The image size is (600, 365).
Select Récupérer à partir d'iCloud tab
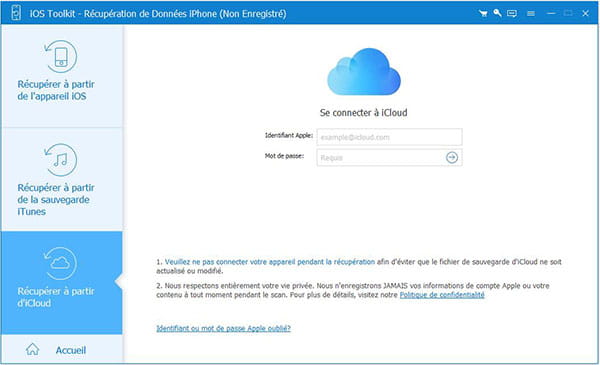tap(62, 282)
